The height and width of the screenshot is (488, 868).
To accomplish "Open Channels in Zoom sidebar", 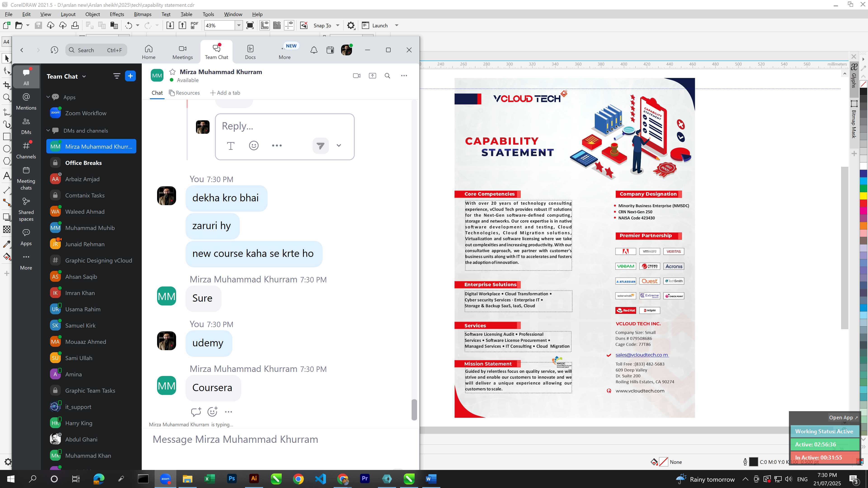I will 26,150.
